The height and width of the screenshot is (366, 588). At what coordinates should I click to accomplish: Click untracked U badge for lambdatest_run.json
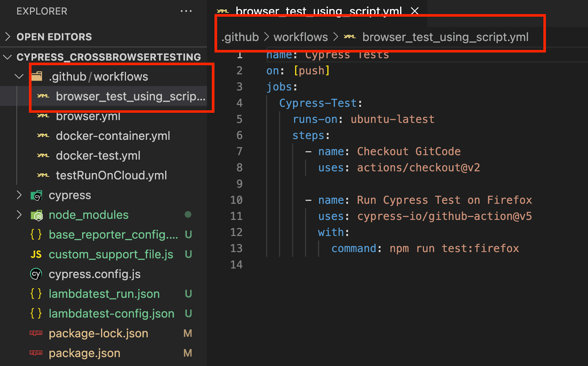pyautogui.click(x=188, y=294)
